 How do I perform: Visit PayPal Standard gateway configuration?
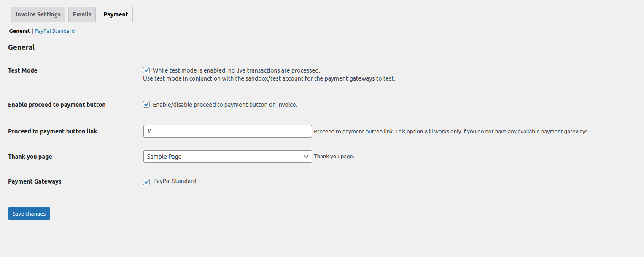point(54,30)
